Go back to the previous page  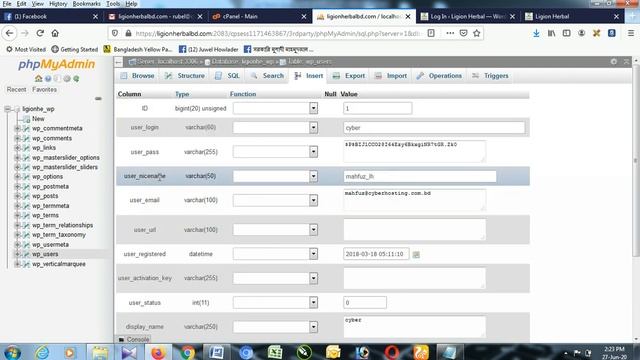[x=9, y=33]
